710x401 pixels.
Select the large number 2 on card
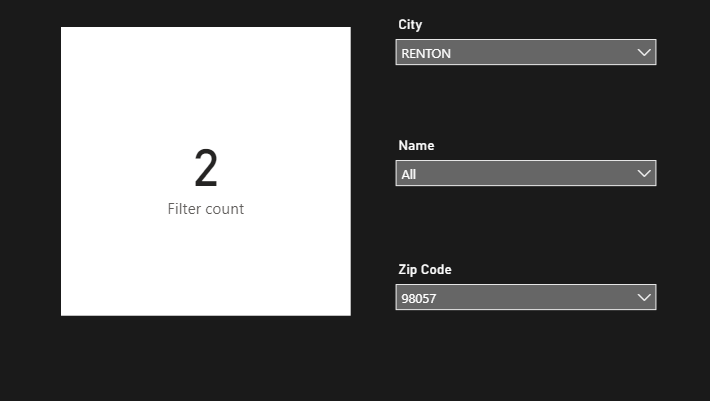coord(206,169)
